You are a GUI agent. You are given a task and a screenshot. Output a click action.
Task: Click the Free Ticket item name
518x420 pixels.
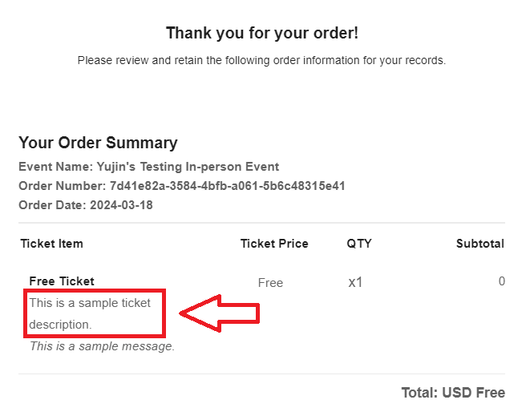pyautogui.click(x=62, y=281)
